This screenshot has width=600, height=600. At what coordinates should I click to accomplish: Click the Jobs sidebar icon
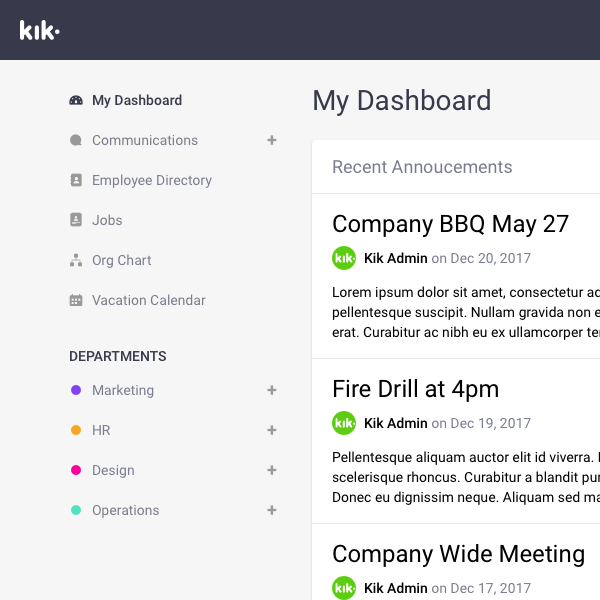coord(76,220)
